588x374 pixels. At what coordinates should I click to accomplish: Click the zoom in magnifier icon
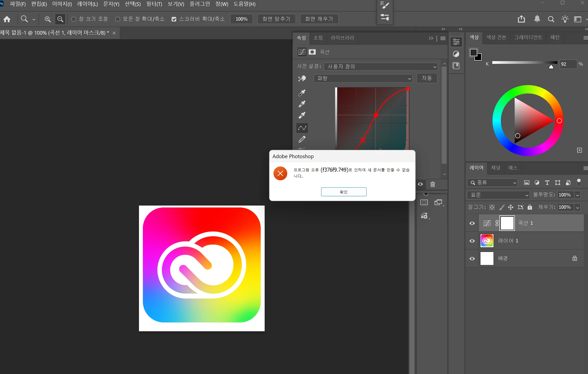pos(48,19)
